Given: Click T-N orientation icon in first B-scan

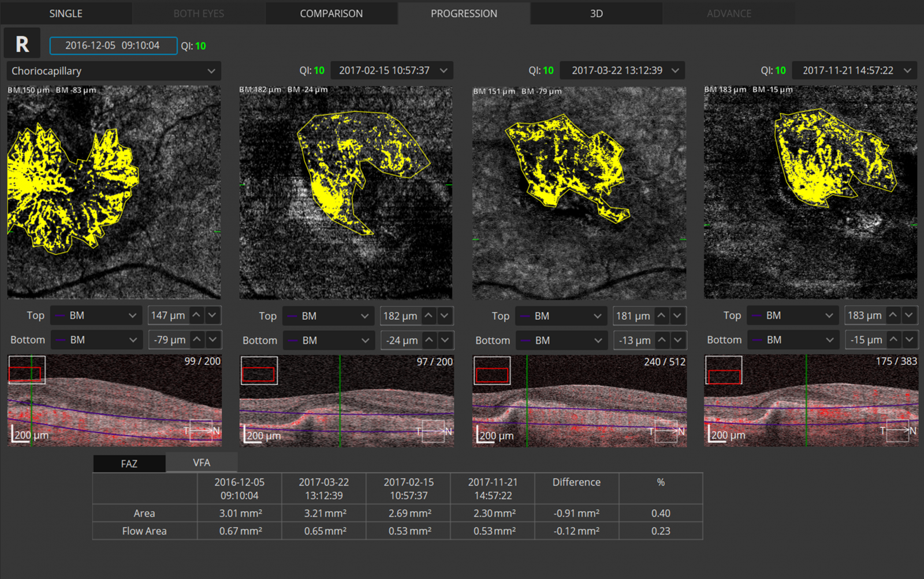Looking at the screenshot, I should pos(202,431).
